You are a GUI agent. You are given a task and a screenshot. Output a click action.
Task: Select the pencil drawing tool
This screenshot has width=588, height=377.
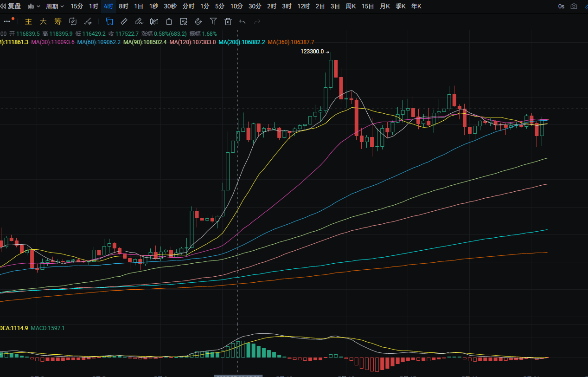click(139, 21)
